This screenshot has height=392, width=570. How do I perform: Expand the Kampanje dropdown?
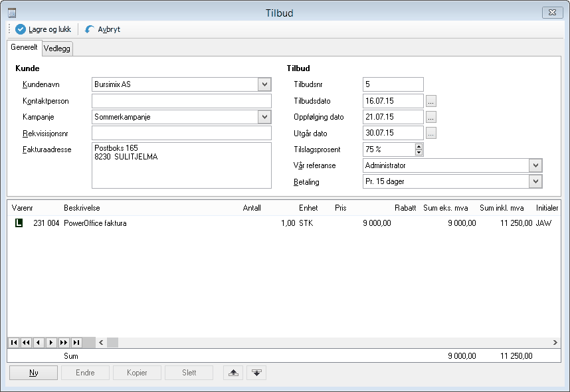264,117
